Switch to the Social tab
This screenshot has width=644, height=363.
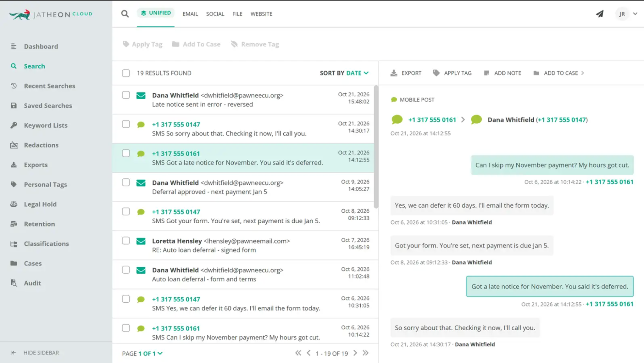215,14
